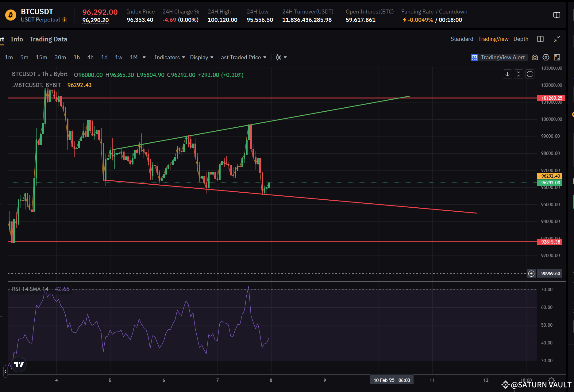Select the 1d timeframe
574x392 pixels.
[104, 57]
